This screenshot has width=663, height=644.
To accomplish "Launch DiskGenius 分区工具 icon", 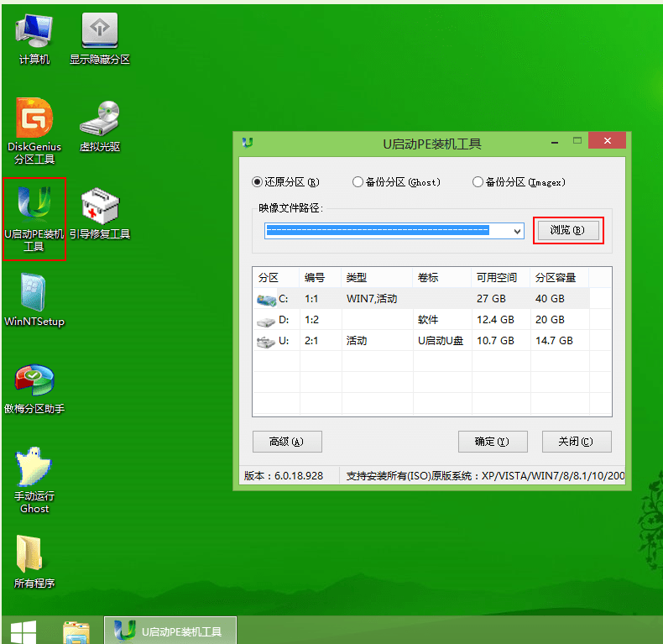I will tap(34, 130).
